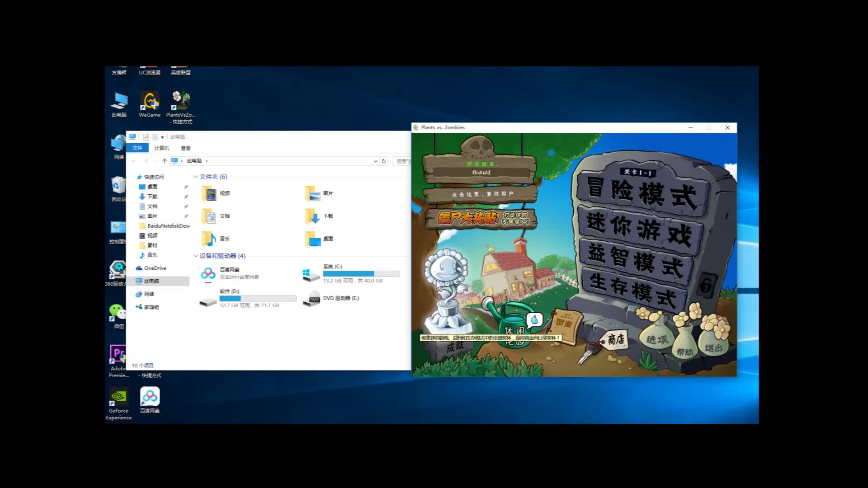The image size is (868, 488).
Task: Select 此电脑 in navigation pane
Action: 158,281
